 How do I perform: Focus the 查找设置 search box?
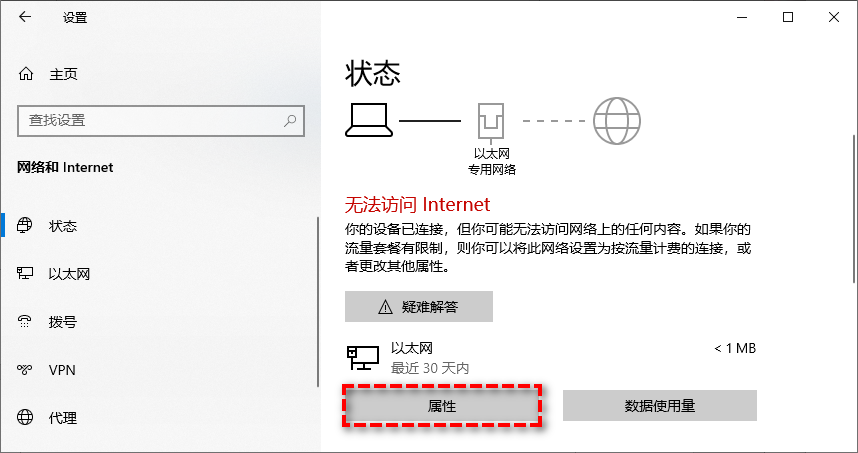pos(161,120)
